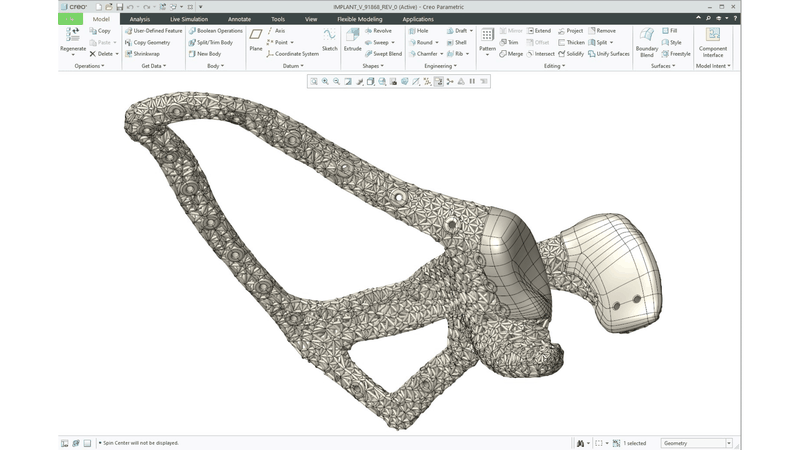Expand the Editing group dropdown
This screenshot has width=800, height=450.
554,66
